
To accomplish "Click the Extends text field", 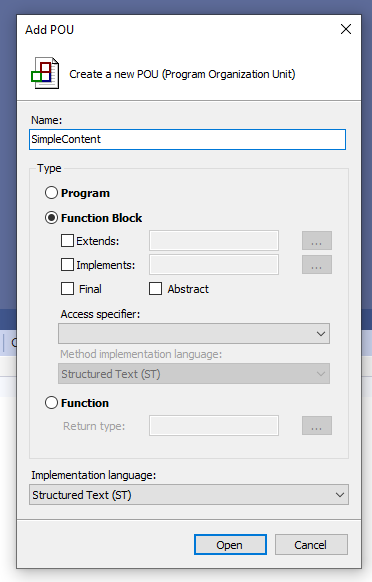I will (214, 241).
